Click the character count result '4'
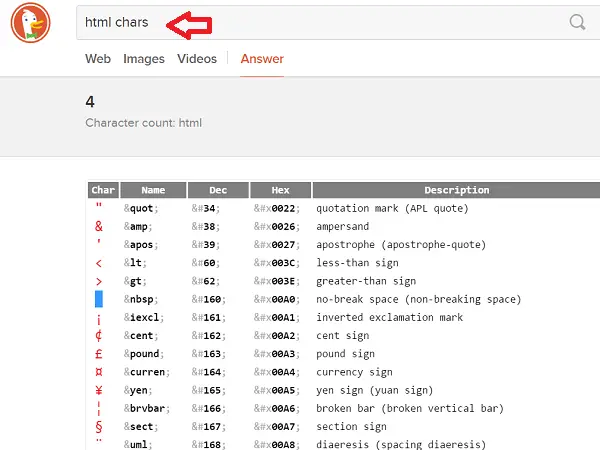Viewport: 600px width, 450px height. (90, 102)
